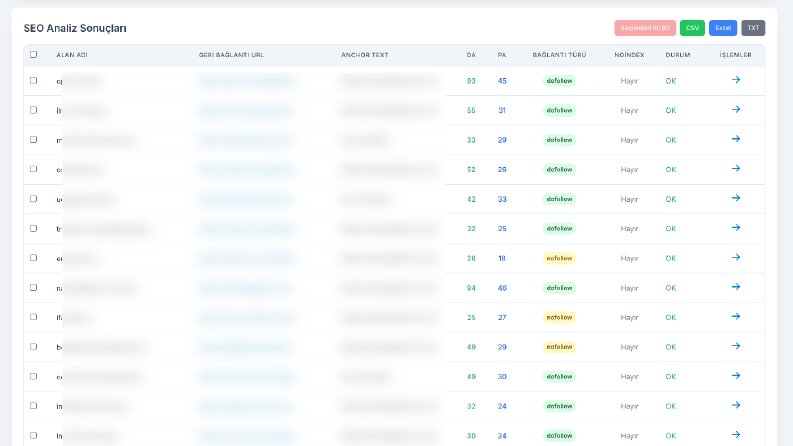Tick the checkbox for the DA 49, PA 29 row
Screen dimensions: 793x446
(33, 346)
